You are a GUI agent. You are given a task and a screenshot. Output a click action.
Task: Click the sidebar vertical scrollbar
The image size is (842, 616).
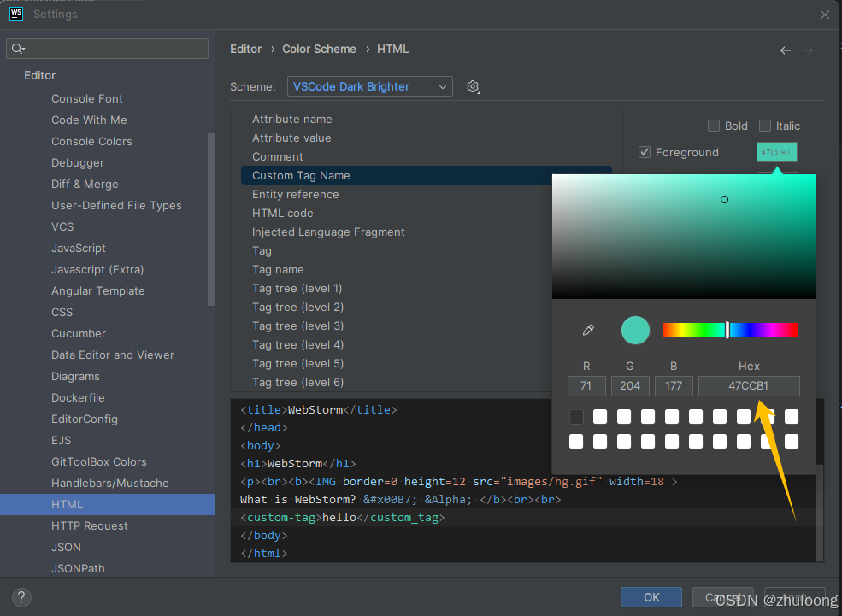point(211,220)
